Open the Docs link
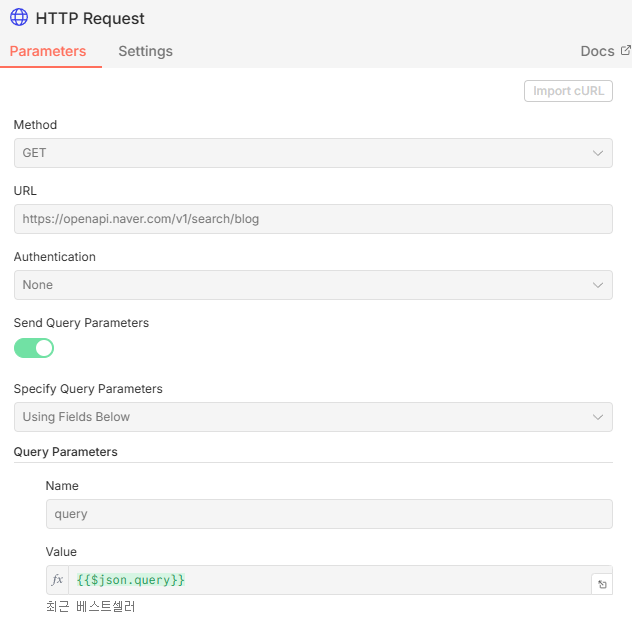 coord(597,51)
